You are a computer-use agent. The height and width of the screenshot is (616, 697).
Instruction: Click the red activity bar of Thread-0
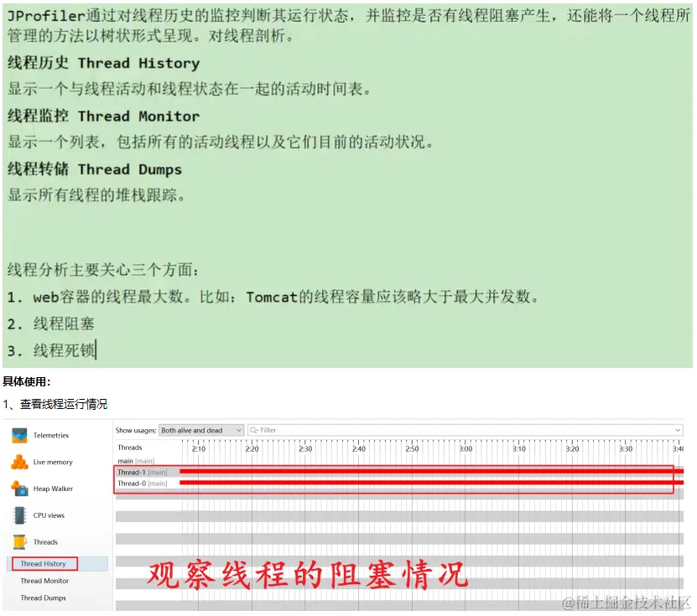click(x=431, y=483)
